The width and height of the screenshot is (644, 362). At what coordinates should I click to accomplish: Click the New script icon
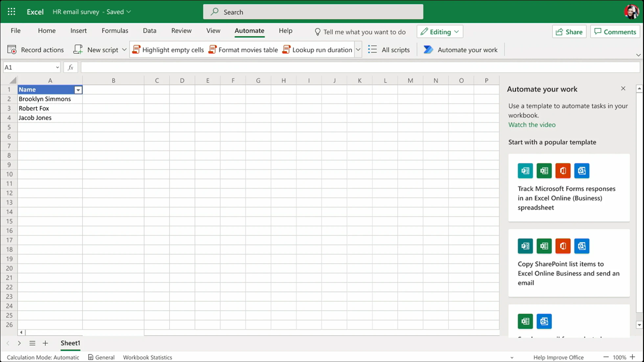coord(78,50)
